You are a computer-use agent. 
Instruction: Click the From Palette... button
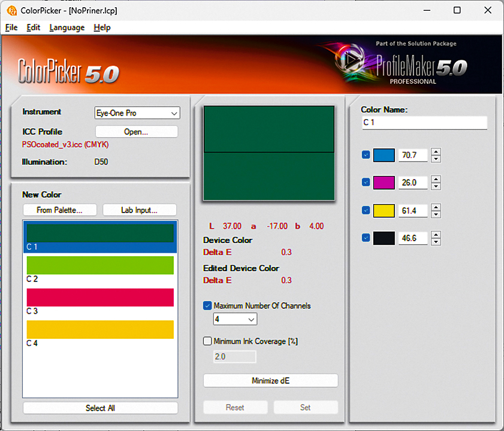(x=60, y=210)
